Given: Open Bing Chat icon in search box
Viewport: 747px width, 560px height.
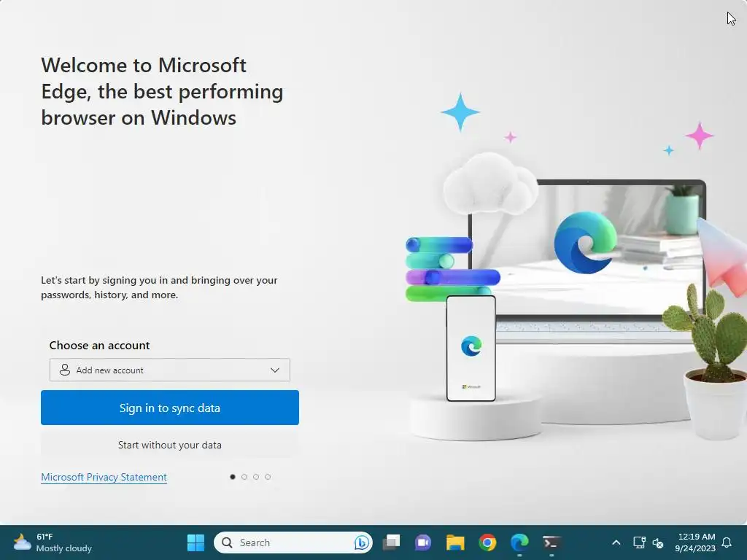Looking at the screenshot, I should coord(362,542).
